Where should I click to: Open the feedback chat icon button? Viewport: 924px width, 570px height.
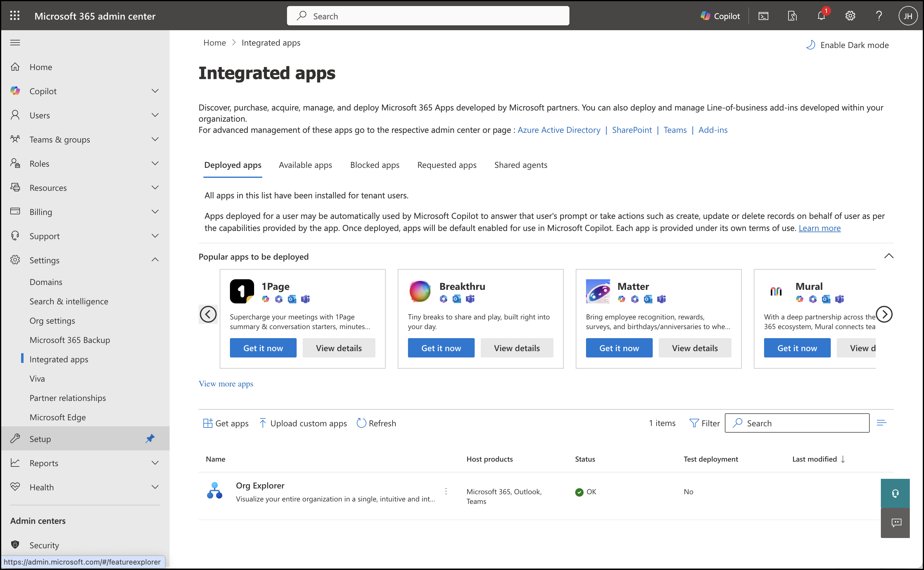(896, 523)
